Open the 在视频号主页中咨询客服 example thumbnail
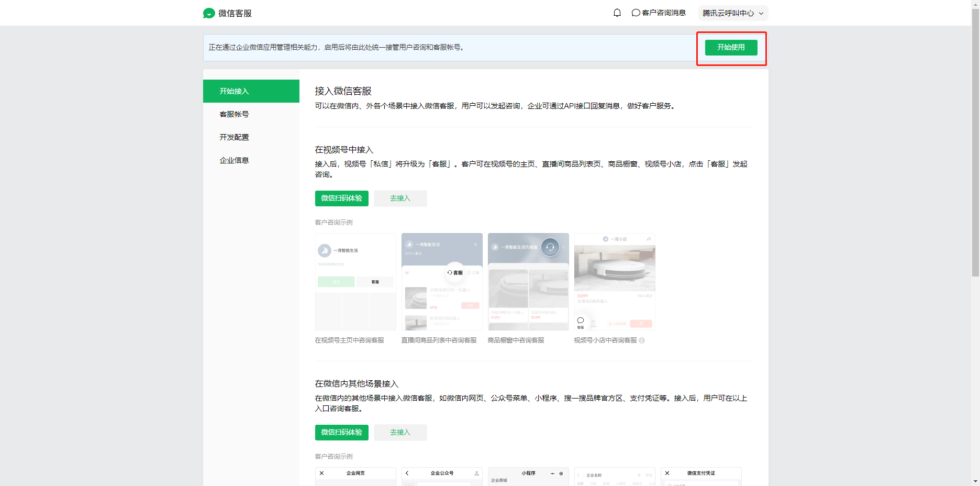The image size is (980, 486). pos(355,282)
